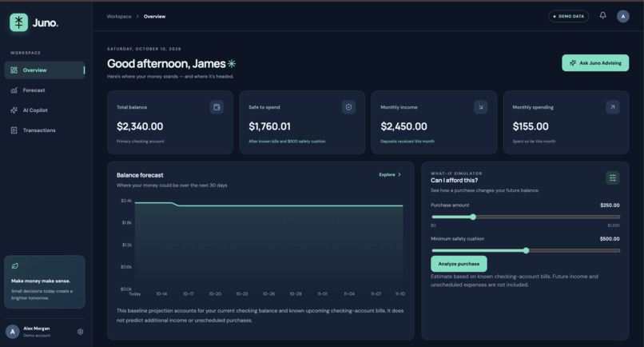Click Ask Juno Advising button

[x=595, y=63]
